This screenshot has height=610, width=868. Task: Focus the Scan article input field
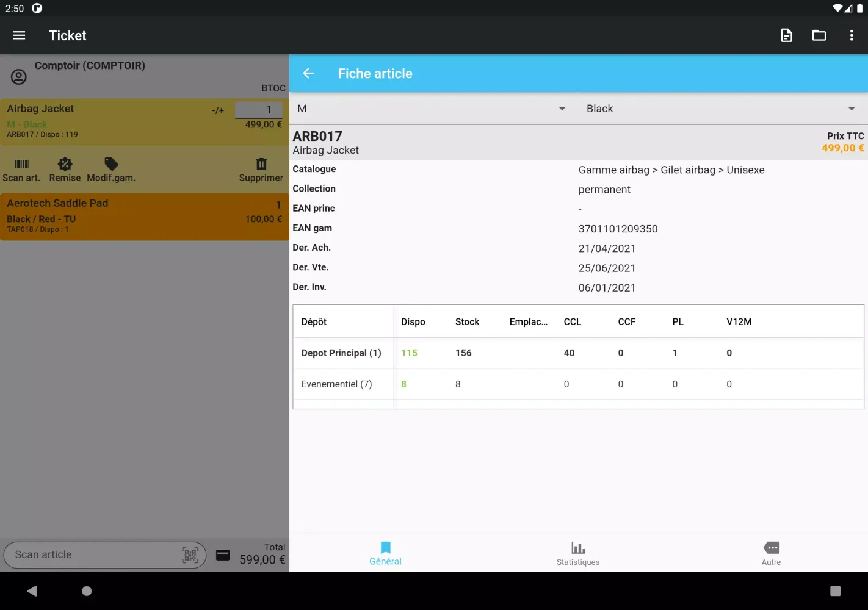pos(92,554)
